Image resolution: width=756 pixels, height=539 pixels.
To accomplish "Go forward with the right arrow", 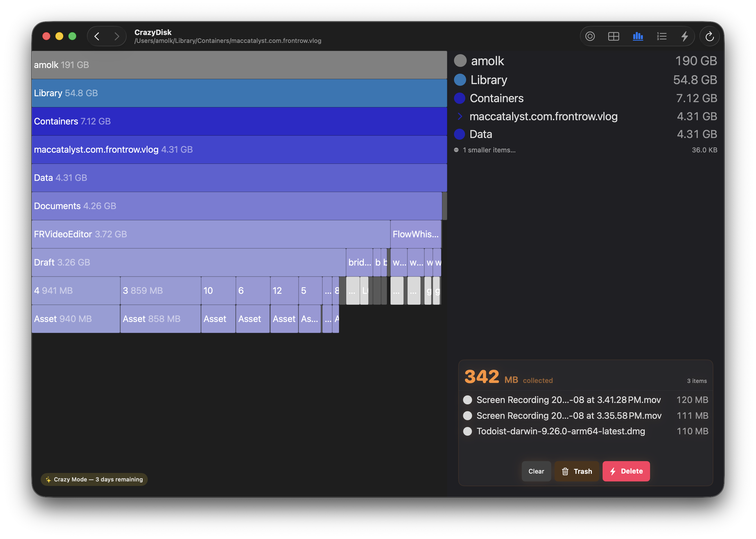I will 117,36.
